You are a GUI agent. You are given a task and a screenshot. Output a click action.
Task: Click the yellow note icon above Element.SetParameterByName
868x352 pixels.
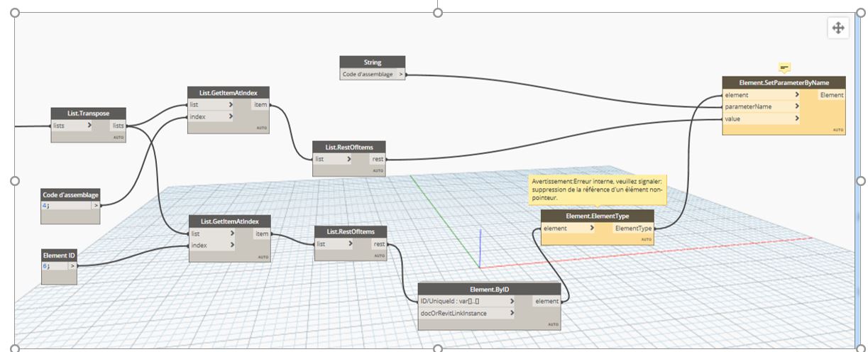coord(784,67)
